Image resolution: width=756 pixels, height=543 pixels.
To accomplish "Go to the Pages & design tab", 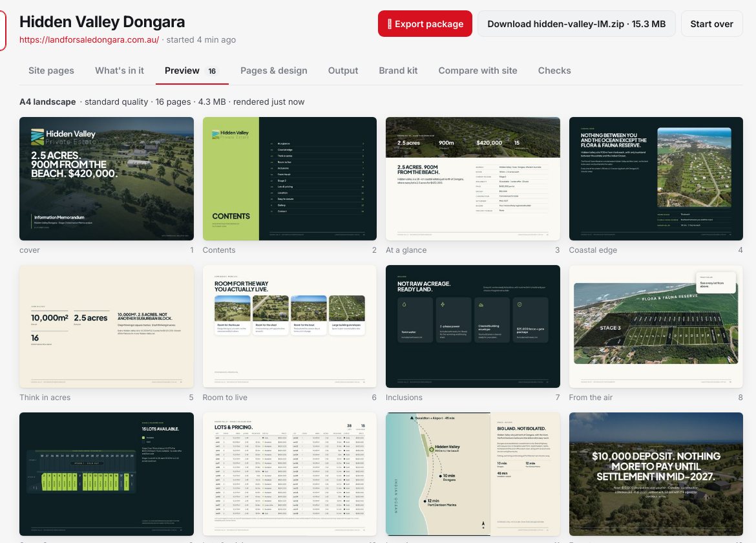I will [273, 70].
